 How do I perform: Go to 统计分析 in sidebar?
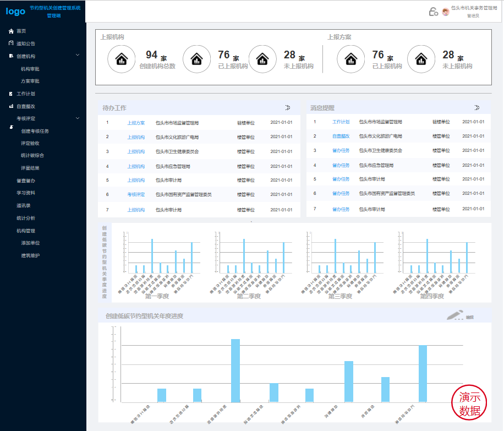pyautogui.click(x=26, y=218)
